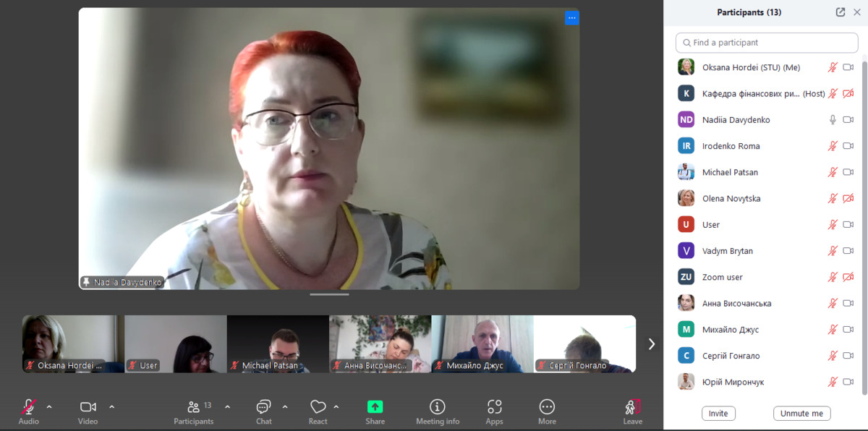Click Michael Patsan's muted mic icon in list
Screen dimensions: 868x431
point(833,172)
